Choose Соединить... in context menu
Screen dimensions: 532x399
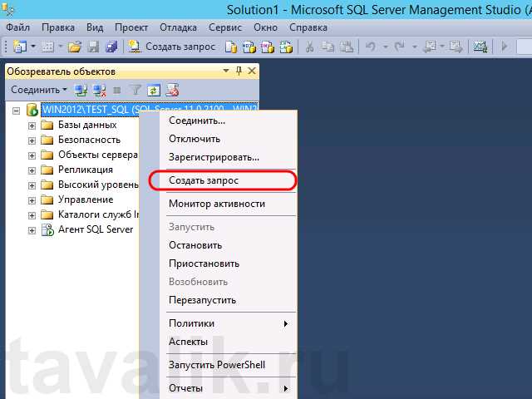219,121
